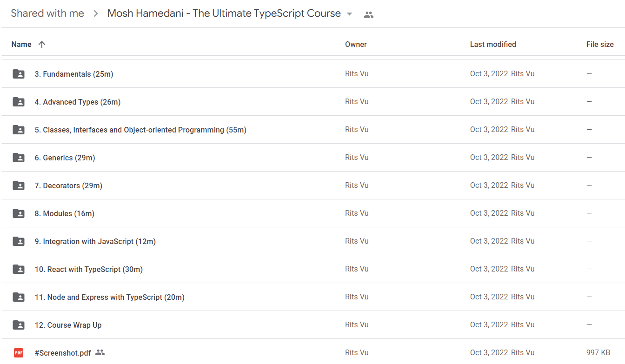This screenshot has height=364, width=625.
Task: Click the sort direction arrow next to Name
Action: (42, 44)
